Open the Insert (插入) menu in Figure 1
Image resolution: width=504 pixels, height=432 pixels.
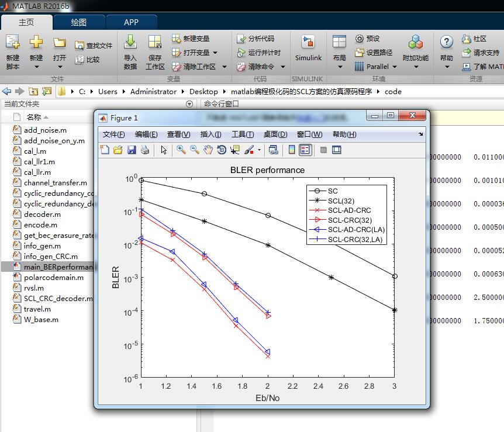tap(210, 134)
